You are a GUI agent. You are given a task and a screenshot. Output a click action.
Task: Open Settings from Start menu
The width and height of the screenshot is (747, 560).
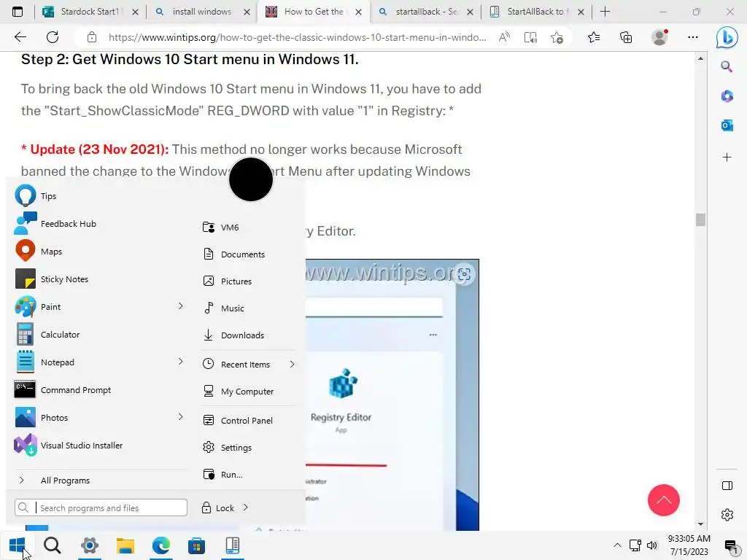[x=249, y=448]
